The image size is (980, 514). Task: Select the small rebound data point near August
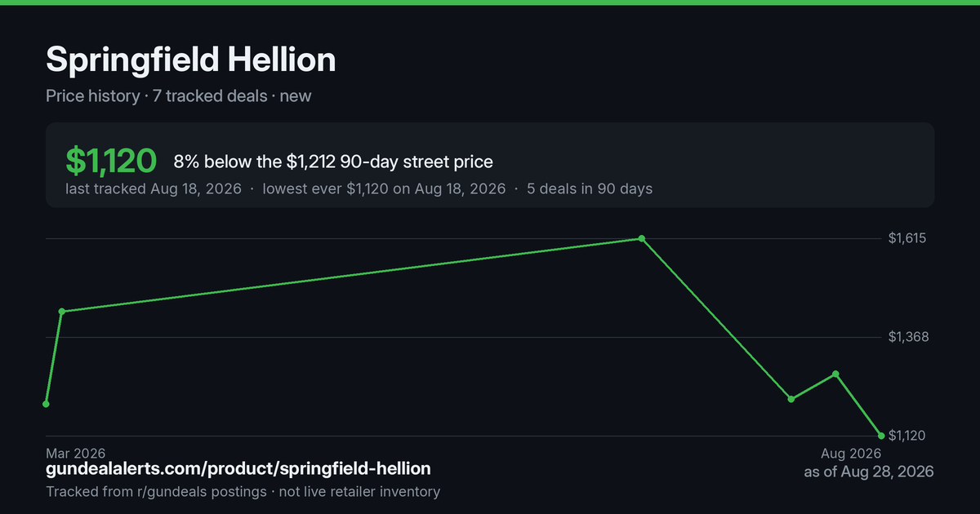835,374
